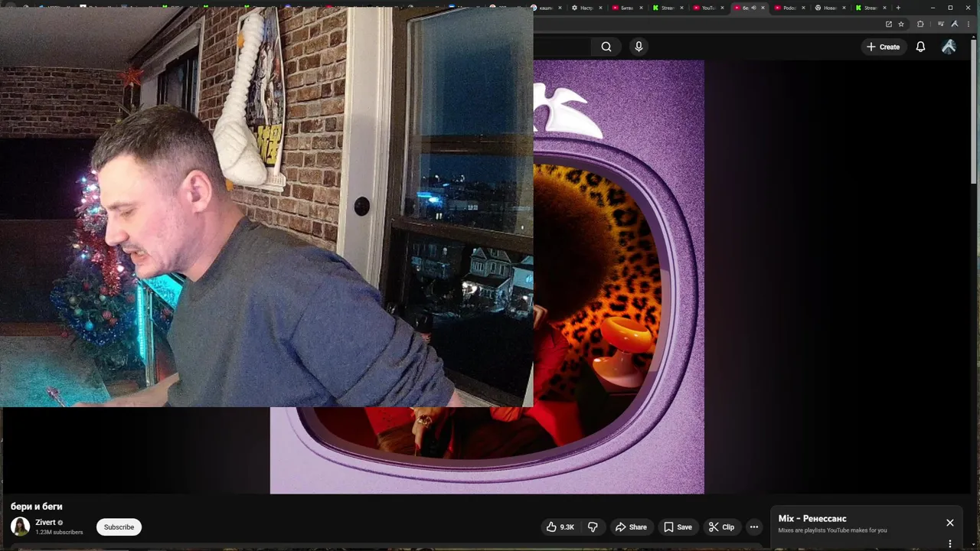This screenshot has height=551, width=980.
Task: Close the Mix - Ренессанс playlist panel
Action: tap(949, 523)
